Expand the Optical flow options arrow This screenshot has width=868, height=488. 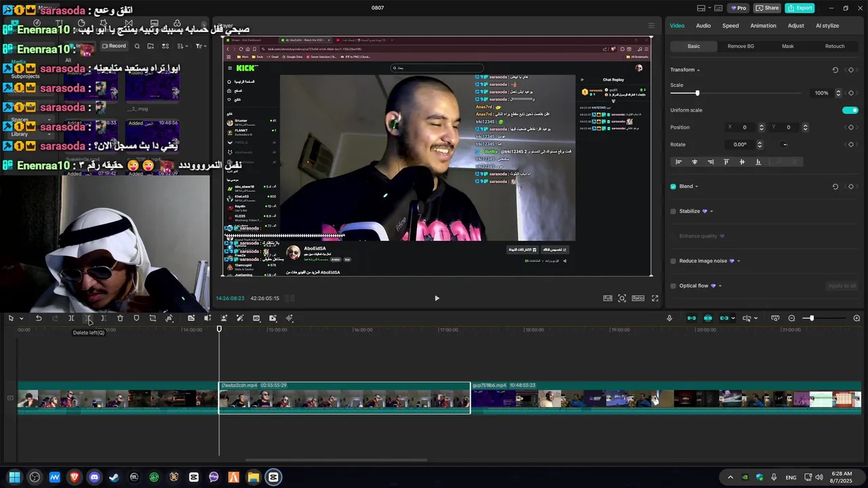(720, 286)
